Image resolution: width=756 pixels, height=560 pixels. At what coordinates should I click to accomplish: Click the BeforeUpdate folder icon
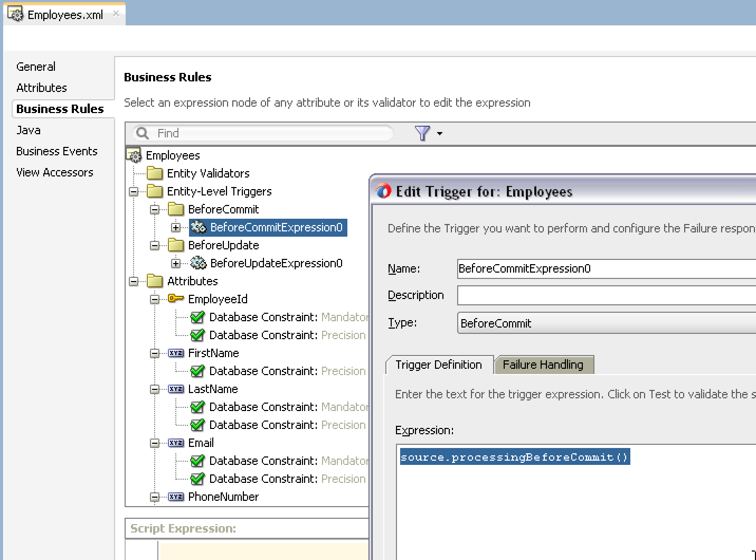176,245
